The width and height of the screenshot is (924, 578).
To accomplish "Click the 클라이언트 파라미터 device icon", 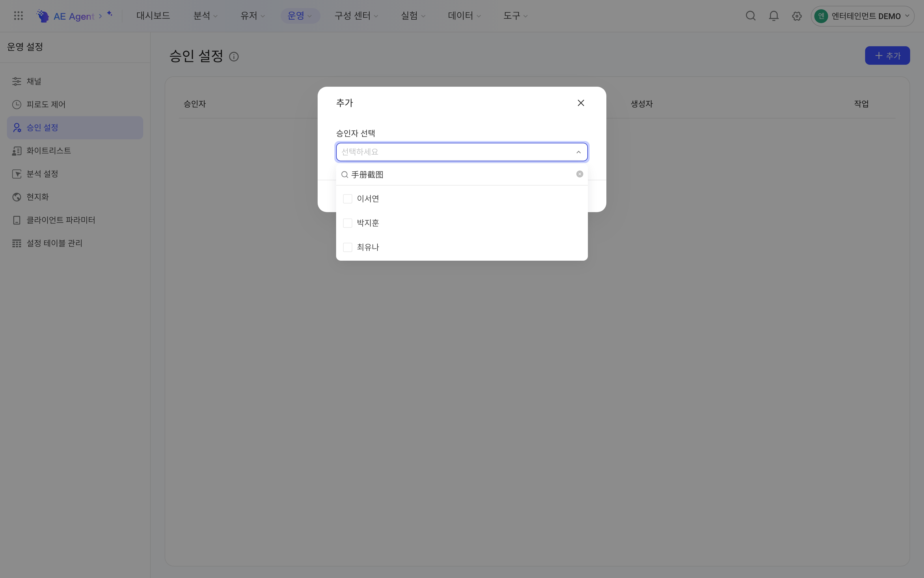I will [x=17, y=220].
